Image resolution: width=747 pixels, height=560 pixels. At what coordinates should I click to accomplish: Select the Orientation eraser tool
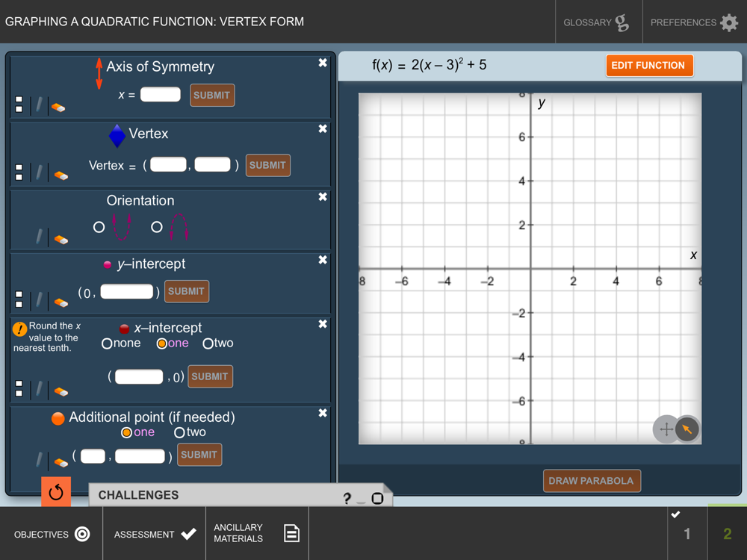[x=61, y=240]
